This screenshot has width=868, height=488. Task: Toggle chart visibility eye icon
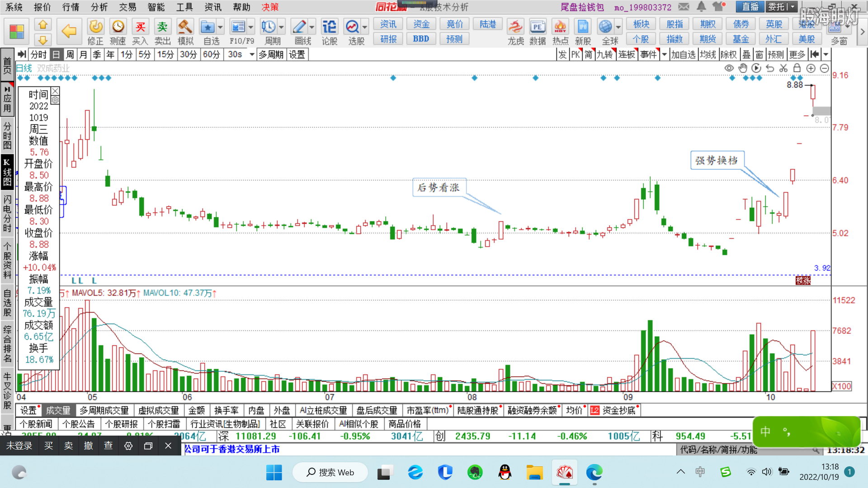click(729, 68)
